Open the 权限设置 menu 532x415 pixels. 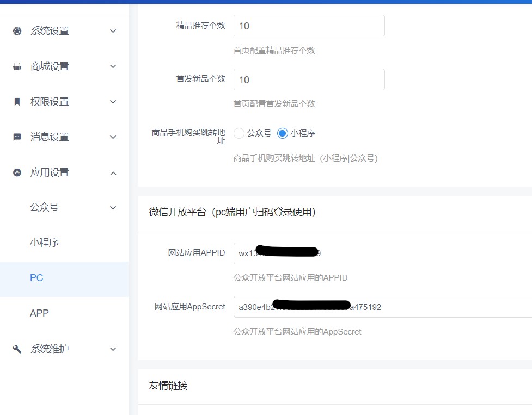click(64, 102)
